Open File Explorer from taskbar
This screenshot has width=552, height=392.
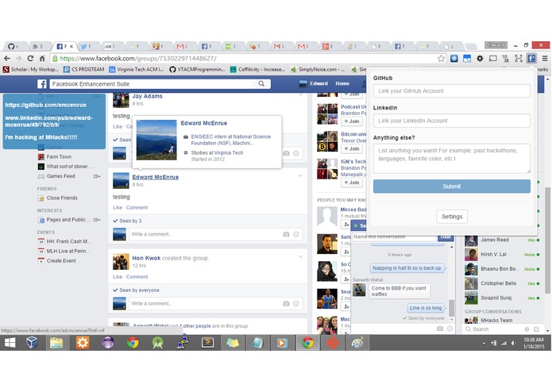(x=56, y=343)
